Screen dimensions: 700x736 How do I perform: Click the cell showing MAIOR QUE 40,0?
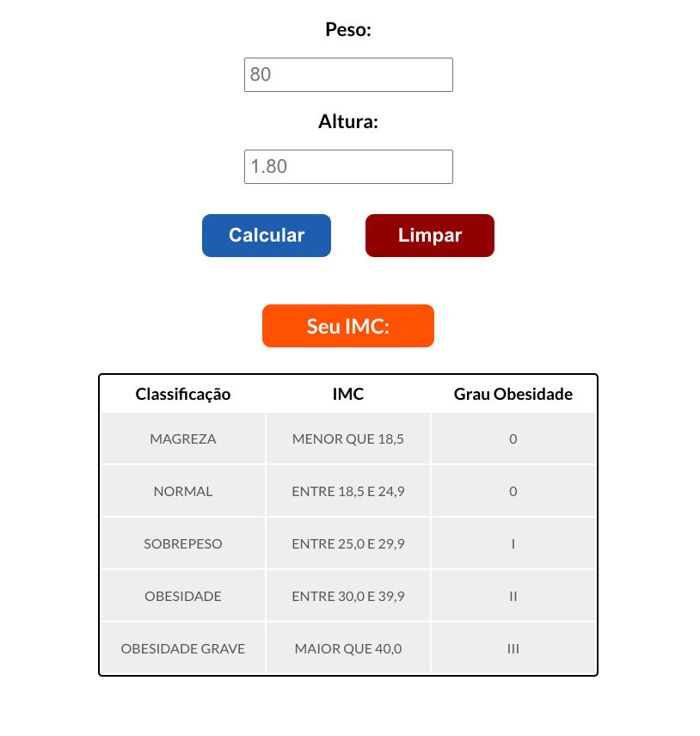(347, 648)
